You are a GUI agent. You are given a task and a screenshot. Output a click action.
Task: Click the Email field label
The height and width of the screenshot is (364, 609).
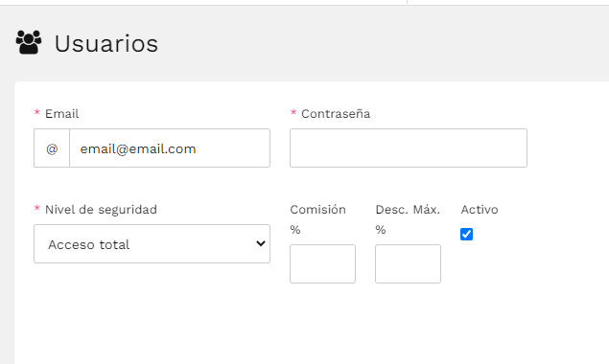[x=61, y=114]
